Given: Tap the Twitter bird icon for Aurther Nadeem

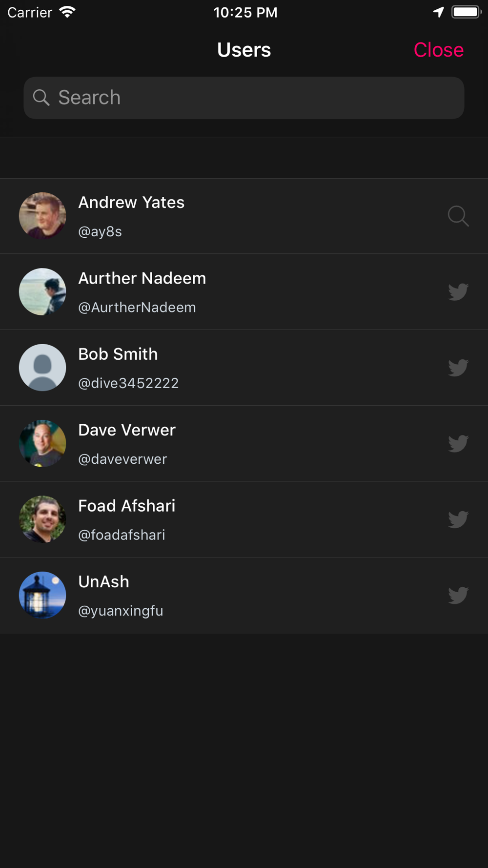Looking at the screenshot, I should click(458, 292).
